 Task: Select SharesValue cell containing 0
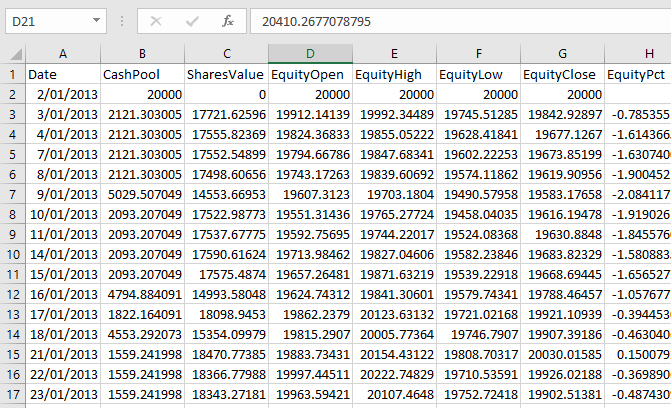(227, 94)
